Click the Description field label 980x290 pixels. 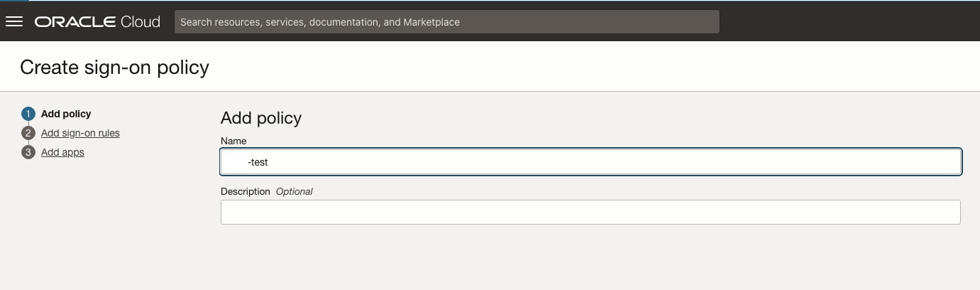[246, 191]
